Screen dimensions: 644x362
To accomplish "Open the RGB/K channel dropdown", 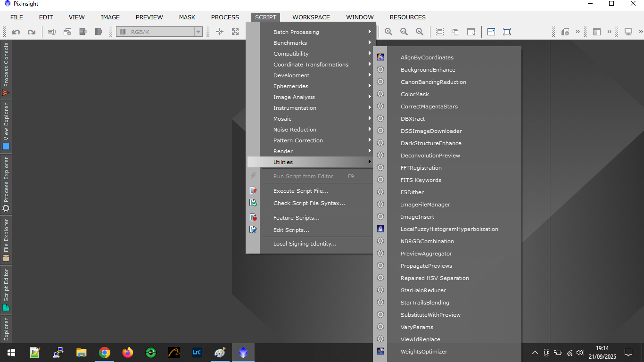I will pos(198,32).
